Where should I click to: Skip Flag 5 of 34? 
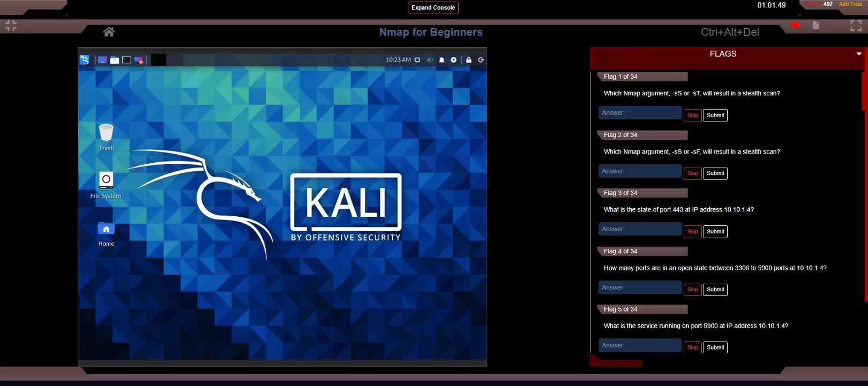pyautogui.click(x=693, y=347)
